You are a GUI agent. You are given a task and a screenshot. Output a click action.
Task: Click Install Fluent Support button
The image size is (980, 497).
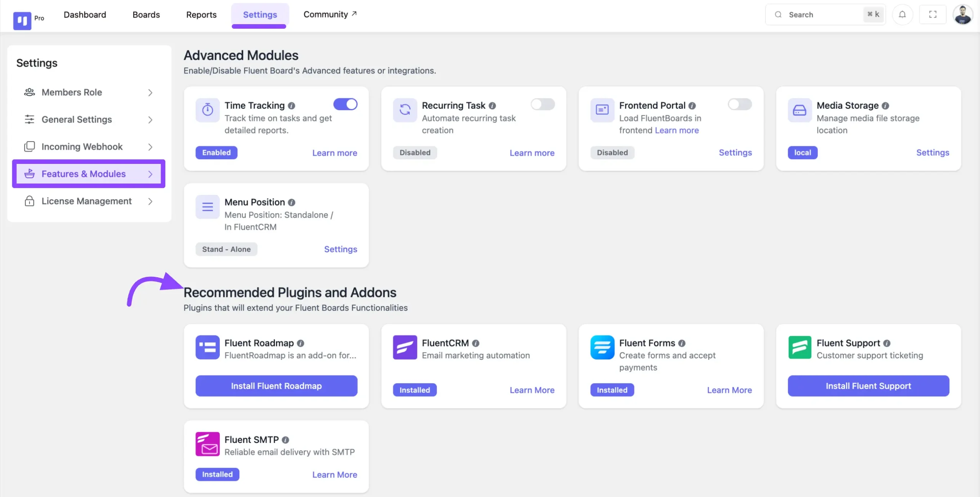coord(868,386)
